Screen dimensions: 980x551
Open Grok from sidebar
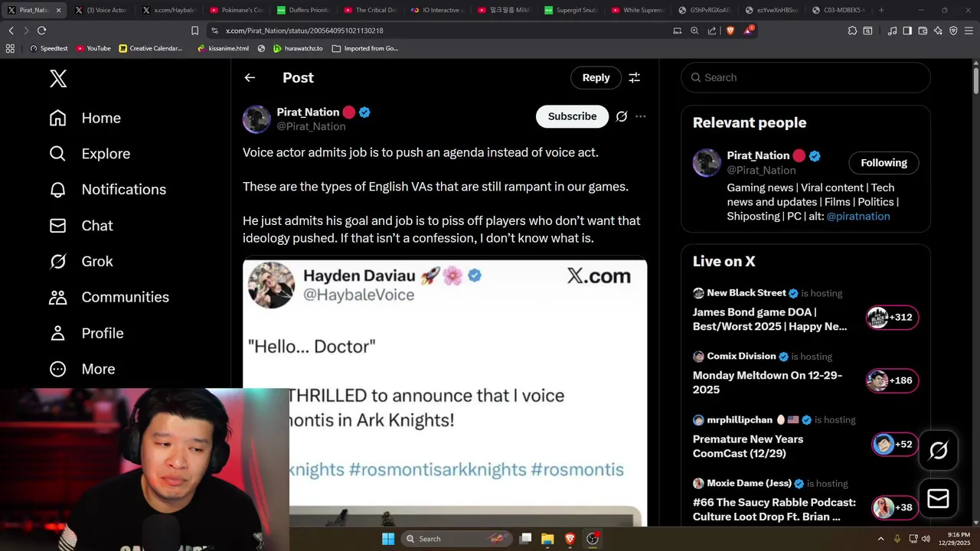[x=81, y=262]
